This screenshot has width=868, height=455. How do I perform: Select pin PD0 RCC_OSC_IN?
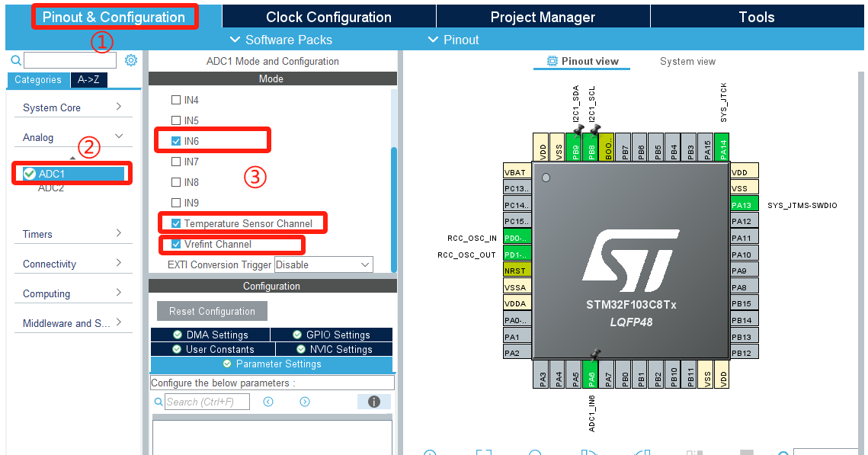517,238
